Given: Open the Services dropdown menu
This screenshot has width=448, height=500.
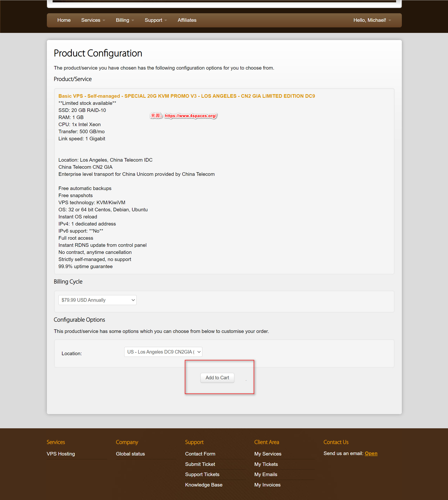Looking at the screenshot, I should pos(93,20).
